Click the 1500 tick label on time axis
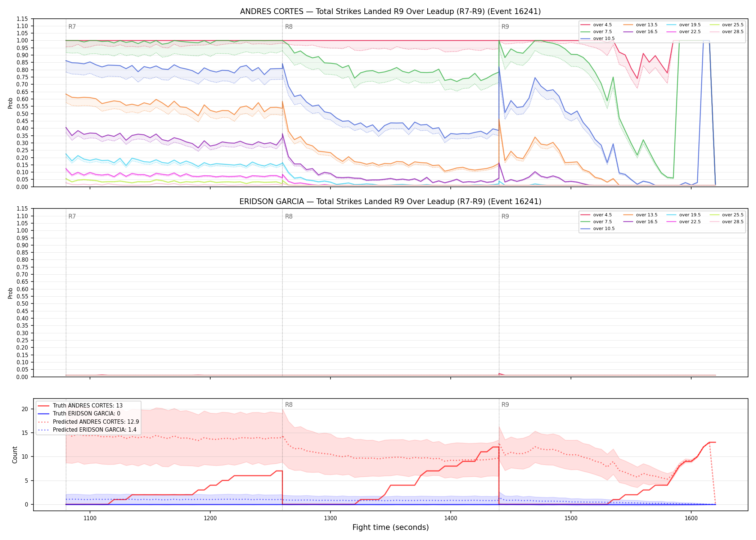Screen dimensions: 756x540 coord(571,518)
